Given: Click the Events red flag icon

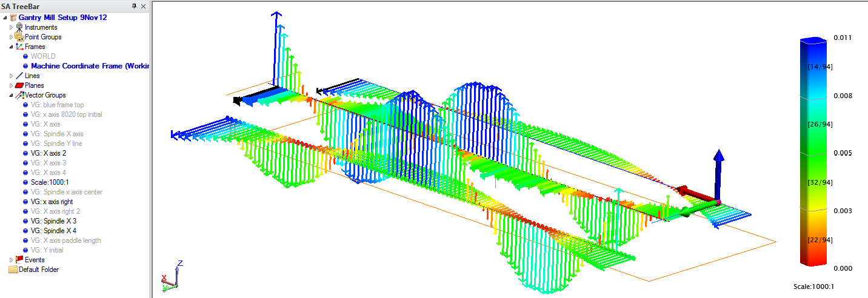Looking at the screenshot, I should click(19, 260).
